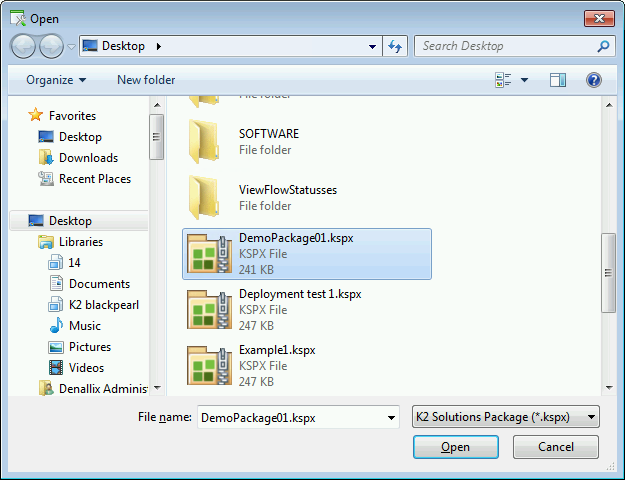Click the Music note icon
The width and height of the screenshot is (625, 480).
(56, 326)
